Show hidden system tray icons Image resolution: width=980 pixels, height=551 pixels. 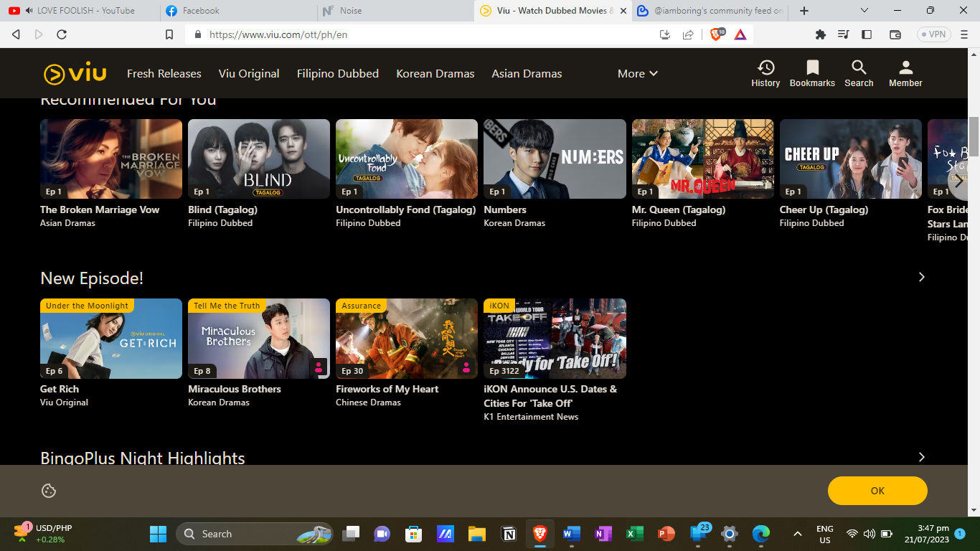coord(797,534)
